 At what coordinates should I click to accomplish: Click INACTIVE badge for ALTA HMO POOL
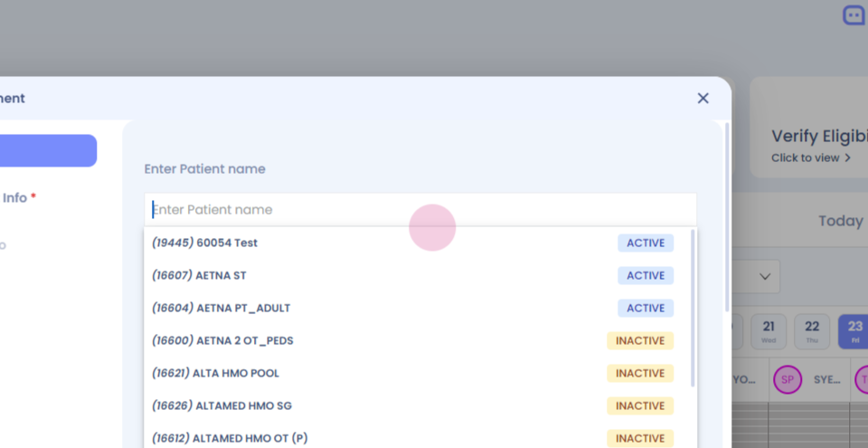640,373
